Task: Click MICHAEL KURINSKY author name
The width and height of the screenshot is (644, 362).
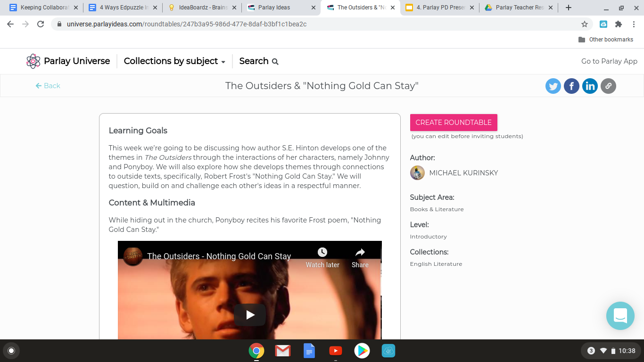Action: (463, 173)
